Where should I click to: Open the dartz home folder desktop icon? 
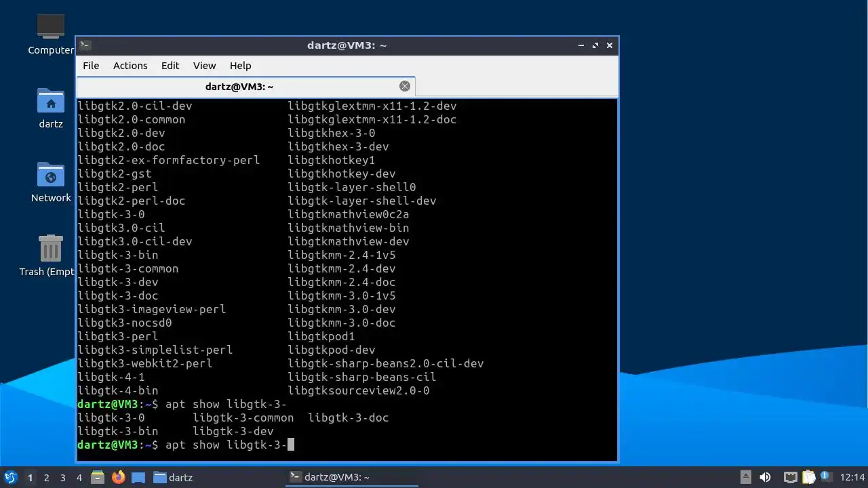[51, 108]
